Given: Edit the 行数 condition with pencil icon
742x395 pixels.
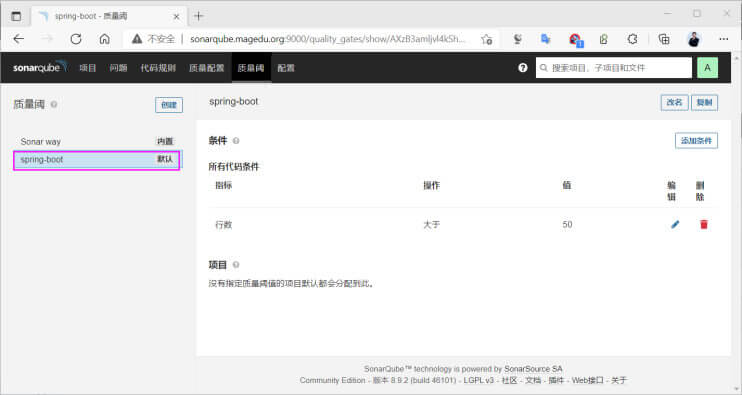Looking at the screenshot, I should point(675,224).
